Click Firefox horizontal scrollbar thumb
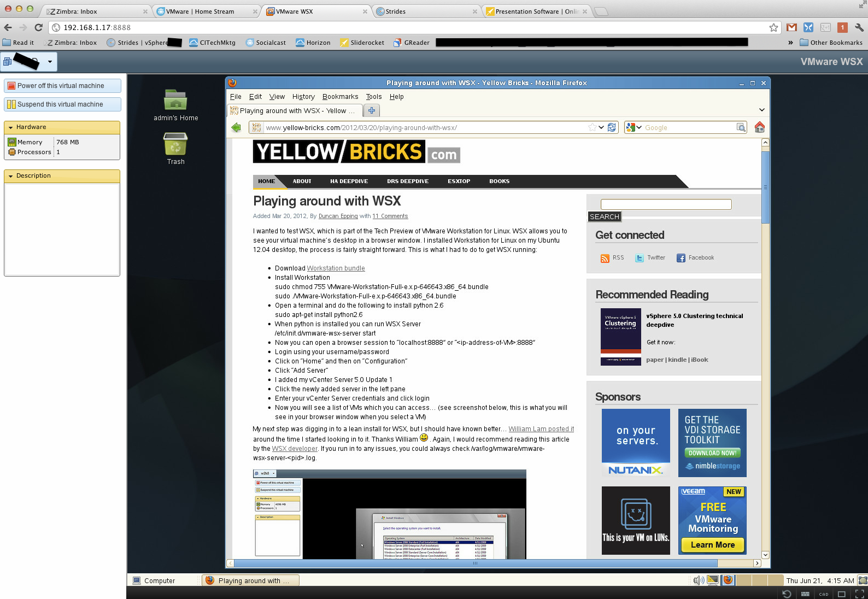The height and width of the screenshot is (599, 868). tap(474, 563)
